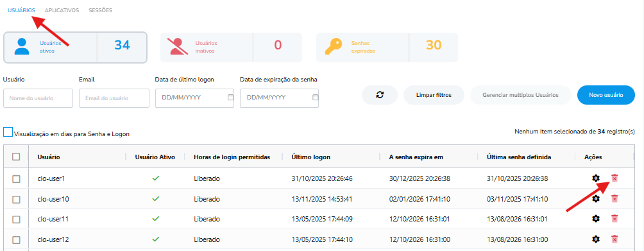Image resolution: width=644 pixels, height=251 pixels.
Task: Sort by Última senha definida header
Action: (x=519, y=157)
